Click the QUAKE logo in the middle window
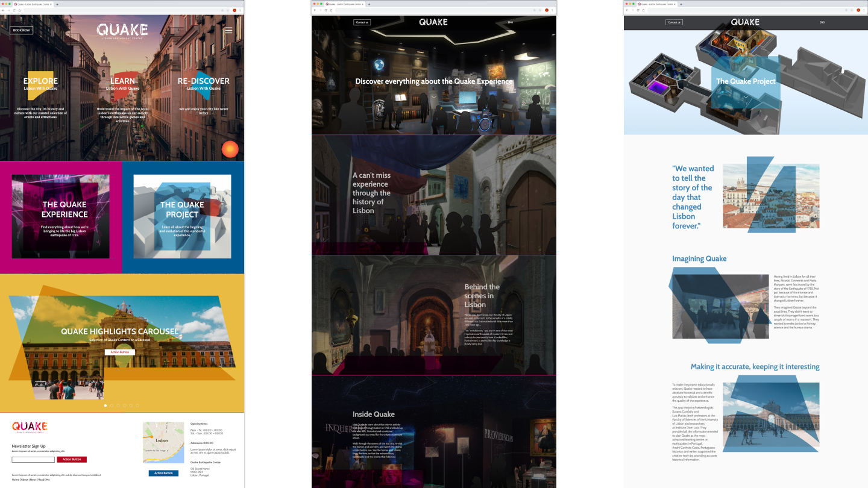The image size is (868, 488). (x=433, y=22)
